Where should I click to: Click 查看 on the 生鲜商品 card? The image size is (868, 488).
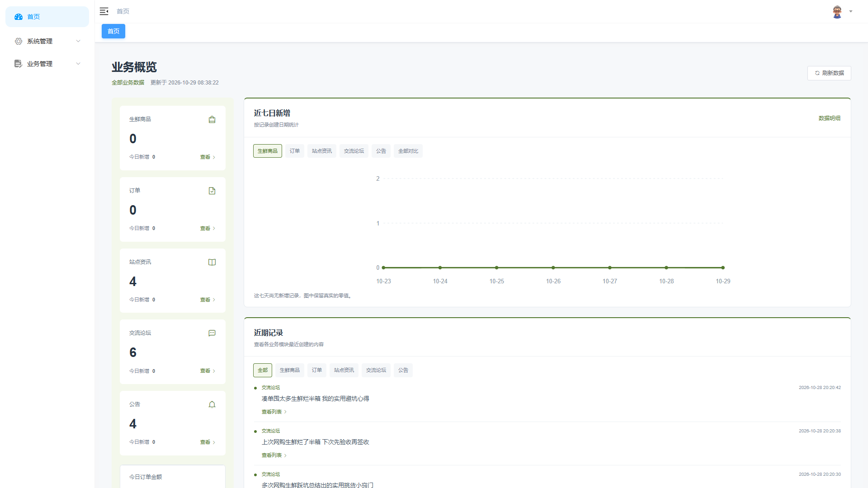[208, 157]
